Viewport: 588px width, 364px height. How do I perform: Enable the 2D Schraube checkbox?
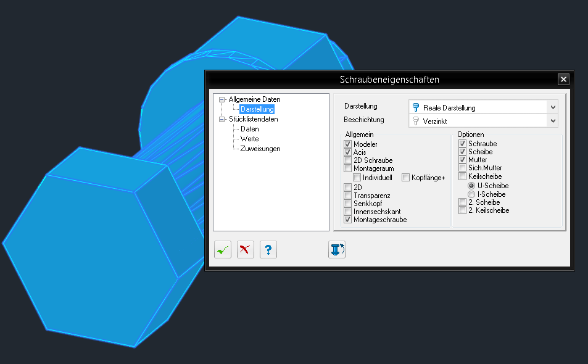[347, 160]
